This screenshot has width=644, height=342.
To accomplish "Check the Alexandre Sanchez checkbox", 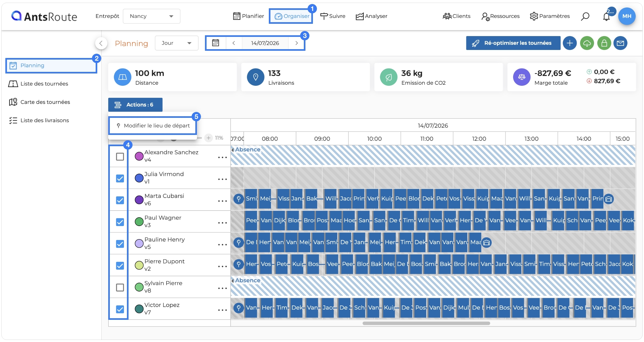I will pos(120,157).
